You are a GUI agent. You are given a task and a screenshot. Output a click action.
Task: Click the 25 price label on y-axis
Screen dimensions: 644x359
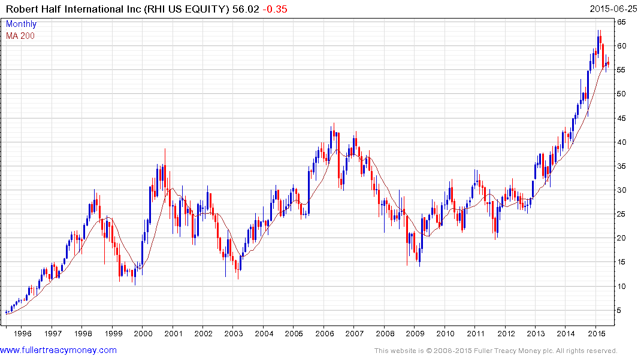(621, 214)
